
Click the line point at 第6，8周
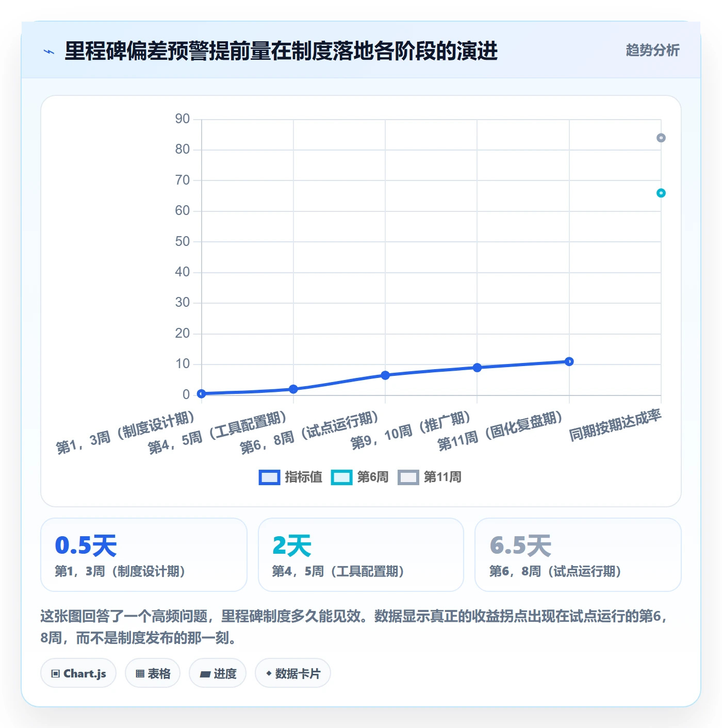pos(385,375)
